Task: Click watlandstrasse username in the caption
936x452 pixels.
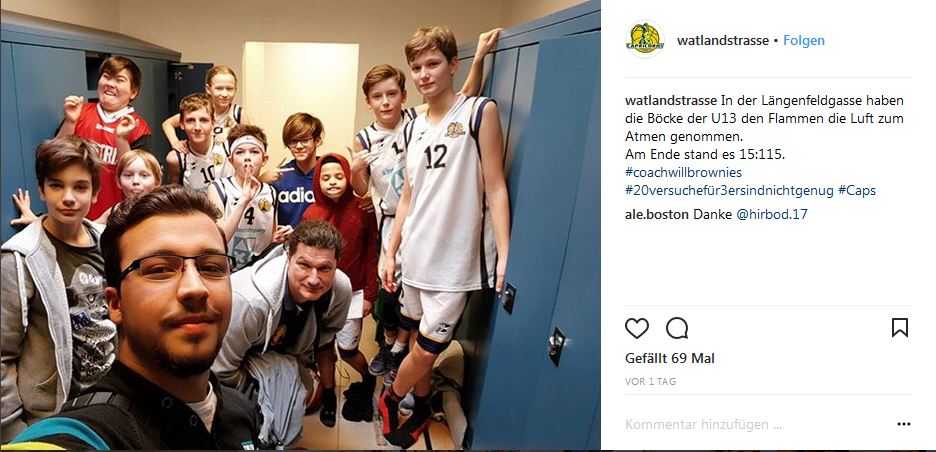Action: pyautogui.click(x=671, y=100)
